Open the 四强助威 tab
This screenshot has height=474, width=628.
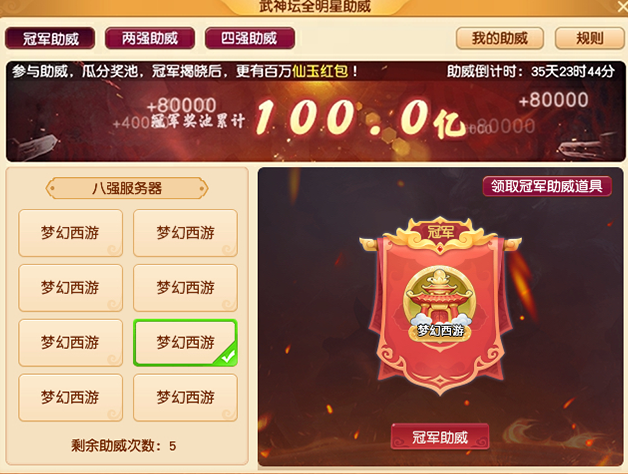pyautogui.click(x=250, y=38)
